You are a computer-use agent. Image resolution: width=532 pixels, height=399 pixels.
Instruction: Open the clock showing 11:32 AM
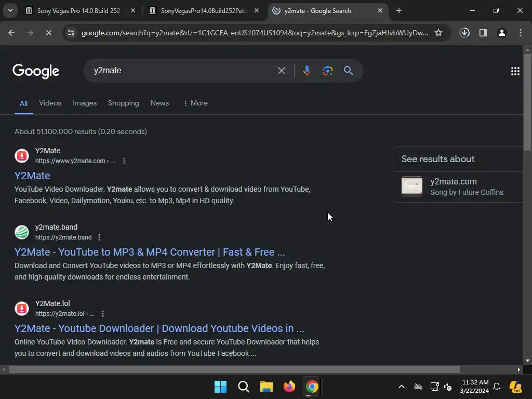click(475, 387)
